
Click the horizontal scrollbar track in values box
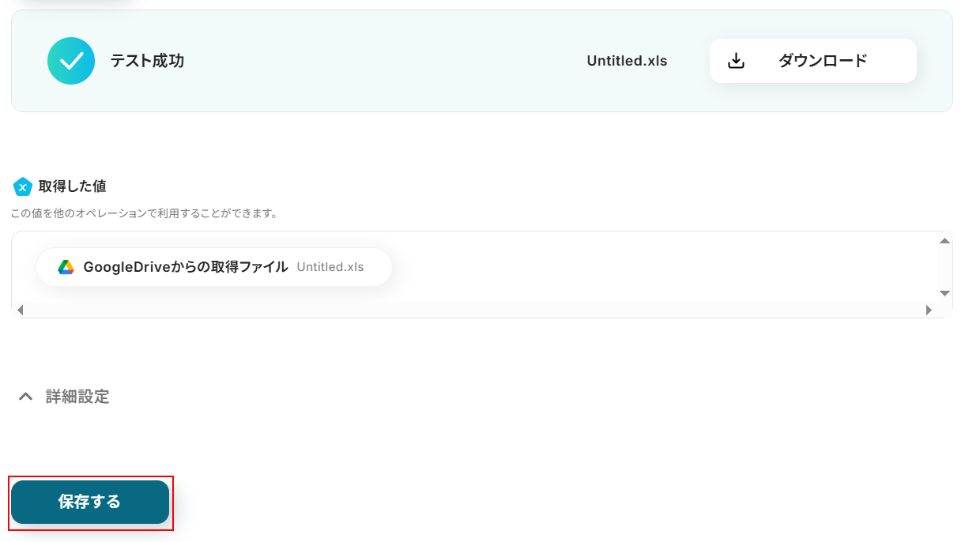474,311
